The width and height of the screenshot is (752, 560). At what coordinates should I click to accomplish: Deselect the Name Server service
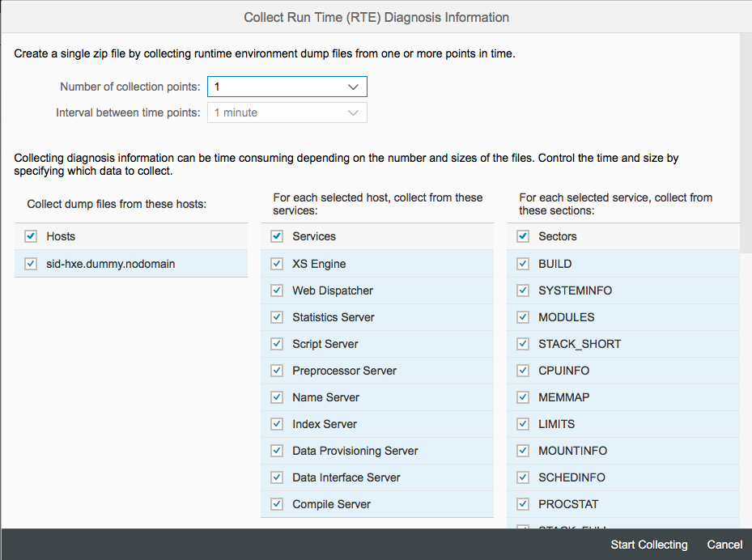coord(277,397)
